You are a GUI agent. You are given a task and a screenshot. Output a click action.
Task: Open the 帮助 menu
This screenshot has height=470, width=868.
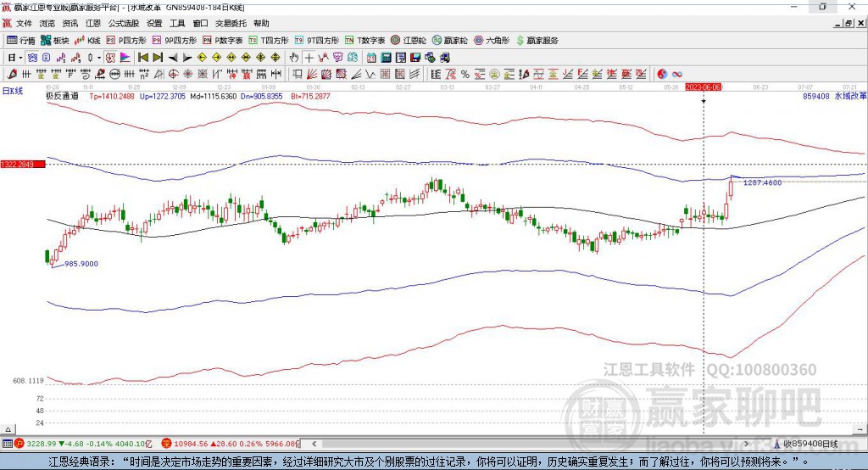(x=261, y=23)
